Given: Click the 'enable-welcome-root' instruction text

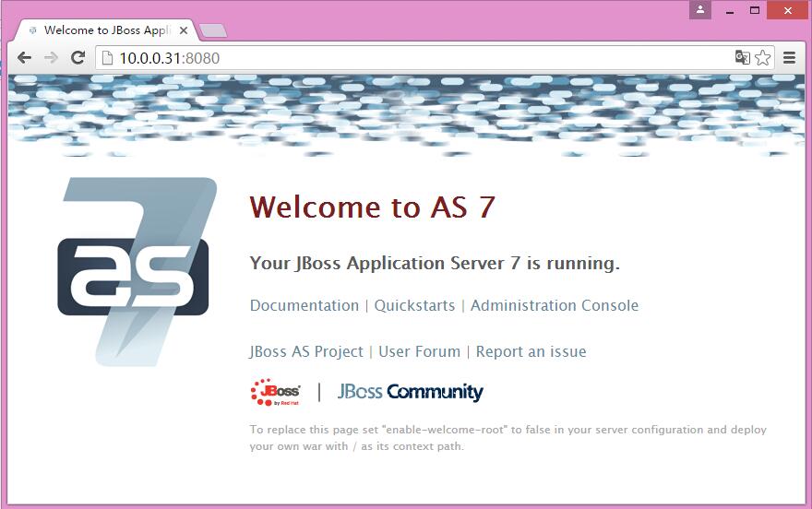Looking at the screenshot, I should tap(508, 438).
